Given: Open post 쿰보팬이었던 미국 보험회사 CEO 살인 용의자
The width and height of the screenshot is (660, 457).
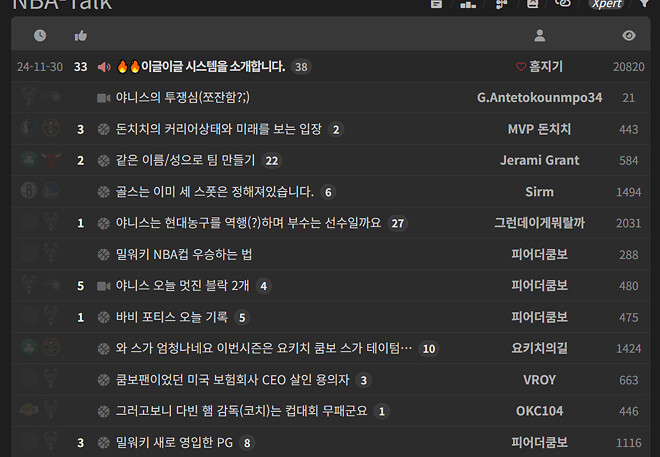Looking at the screenshot, I should 232,380.
